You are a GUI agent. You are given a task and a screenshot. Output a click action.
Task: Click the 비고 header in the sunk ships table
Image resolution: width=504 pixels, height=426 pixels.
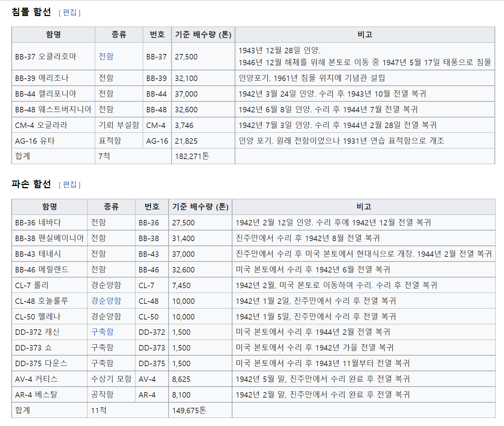pyautogui.click(x=365, y=35)
